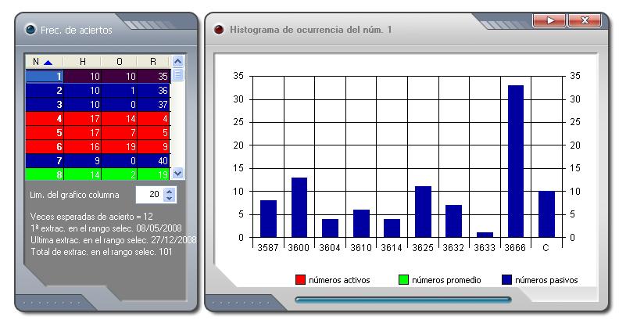The width and height of the screenshot is (644, 334).
Task: Select red row number 5
Action: [x=98, y=133]
